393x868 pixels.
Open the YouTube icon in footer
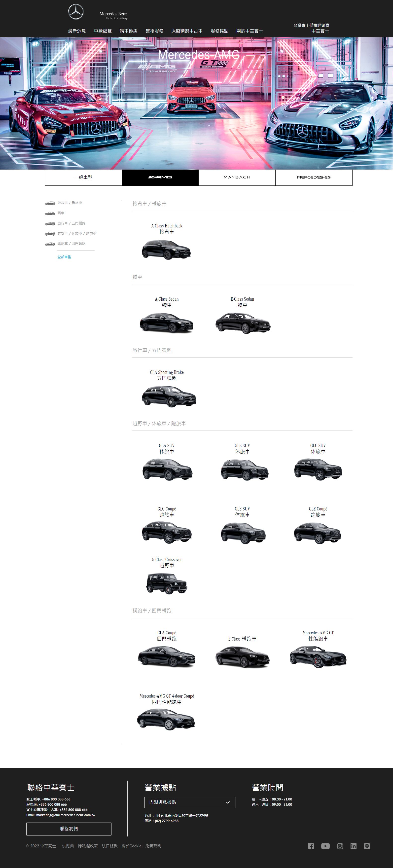[325, 846]
